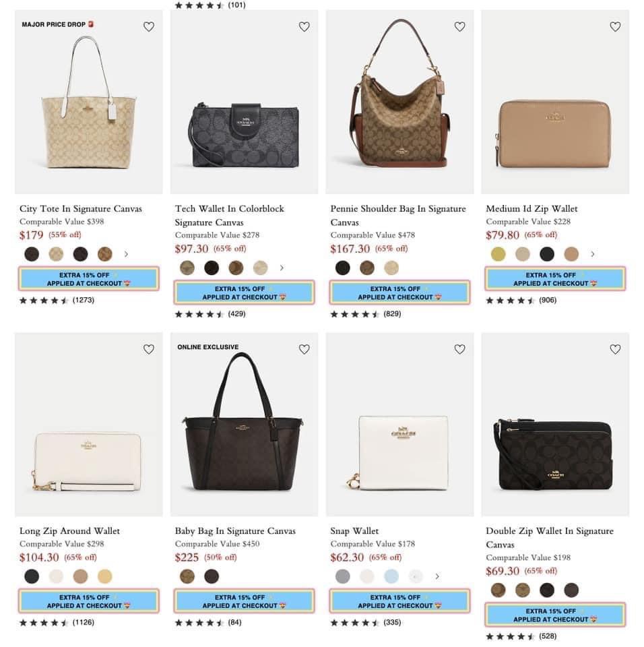The image size is (644, 647).
Task: Click Extra 15% Off banner under Snap Wallet
Action: [x=399, y=601]
